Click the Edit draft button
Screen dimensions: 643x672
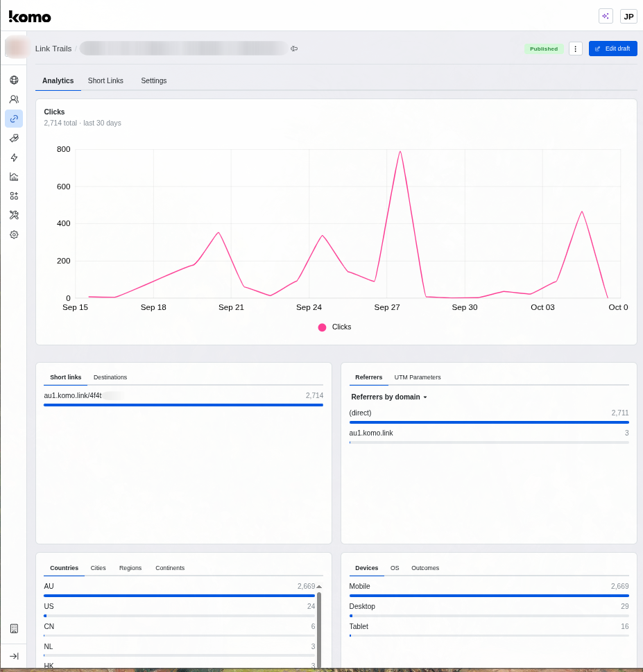[613, 49]
